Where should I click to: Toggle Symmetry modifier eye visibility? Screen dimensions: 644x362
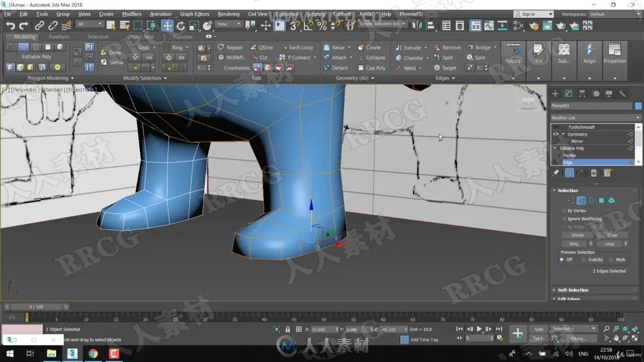[555, 134]
